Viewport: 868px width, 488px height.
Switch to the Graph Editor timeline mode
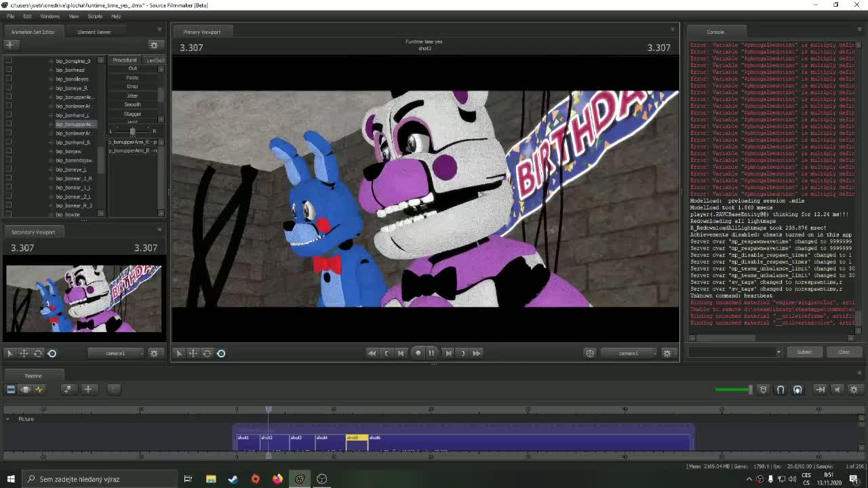(39, 389)
